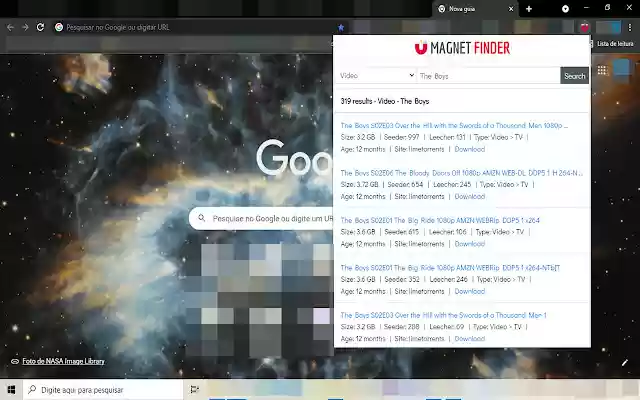Open a new tab with plus icon

[x=529, y=9]
